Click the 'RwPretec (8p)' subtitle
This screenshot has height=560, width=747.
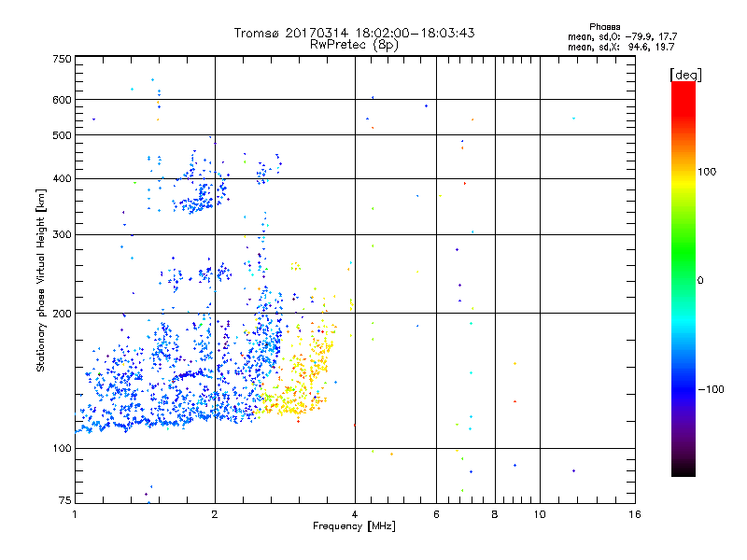[x=354, y=45]
